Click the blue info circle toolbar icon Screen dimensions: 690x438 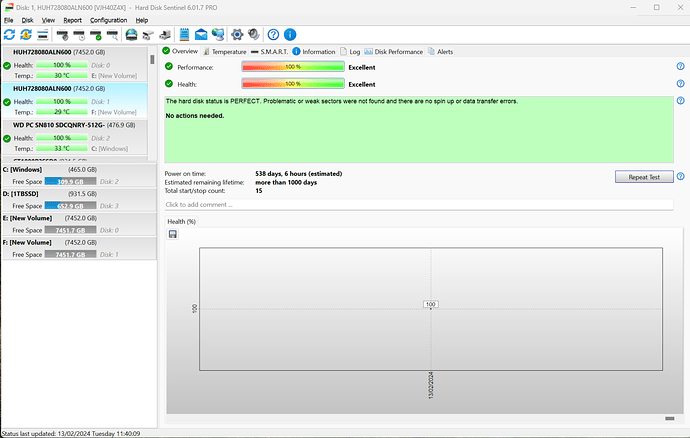click(x=290, y=34)
